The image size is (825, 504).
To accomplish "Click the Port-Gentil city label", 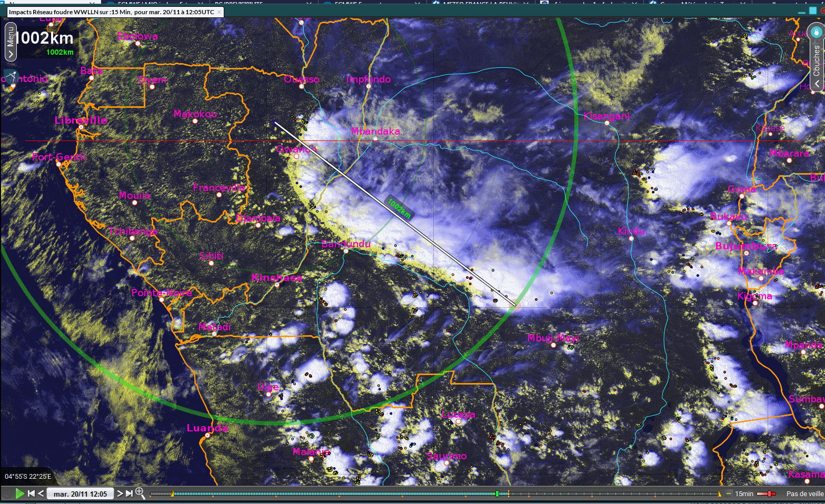I will click(58, 157).
